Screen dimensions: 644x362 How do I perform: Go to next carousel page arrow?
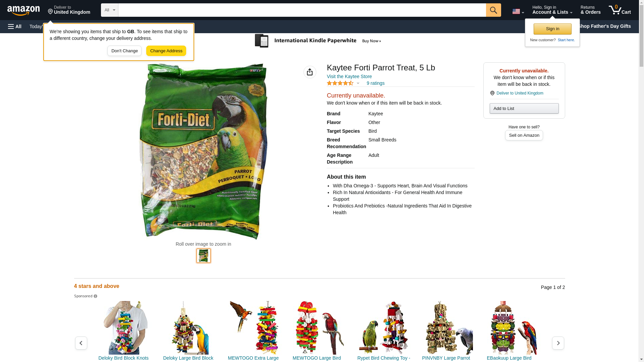coord(558,343)
